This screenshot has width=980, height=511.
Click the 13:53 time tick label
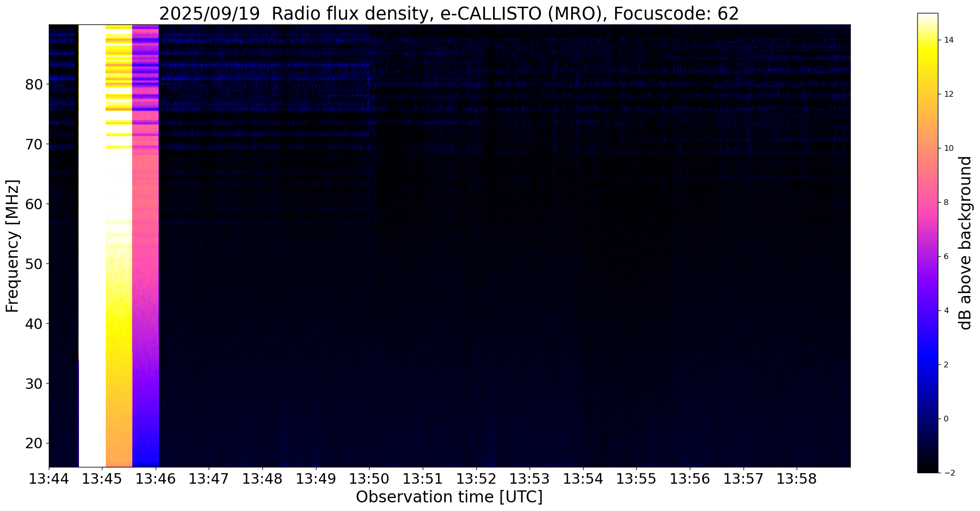point(529,479)
